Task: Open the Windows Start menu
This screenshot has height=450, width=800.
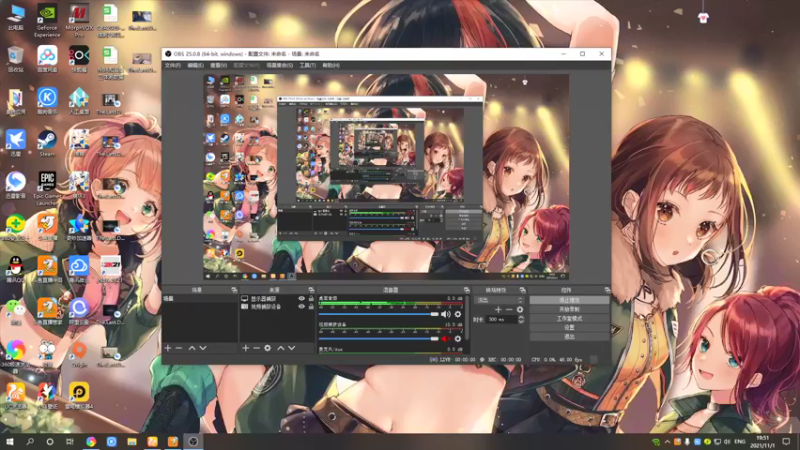Action: (x=10, y=441)
